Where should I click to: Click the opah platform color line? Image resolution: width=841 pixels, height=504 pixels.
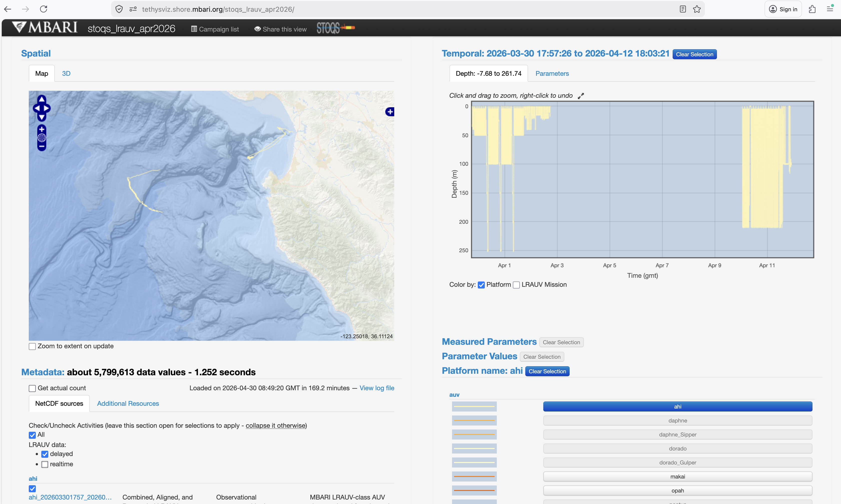click(474, 490)
